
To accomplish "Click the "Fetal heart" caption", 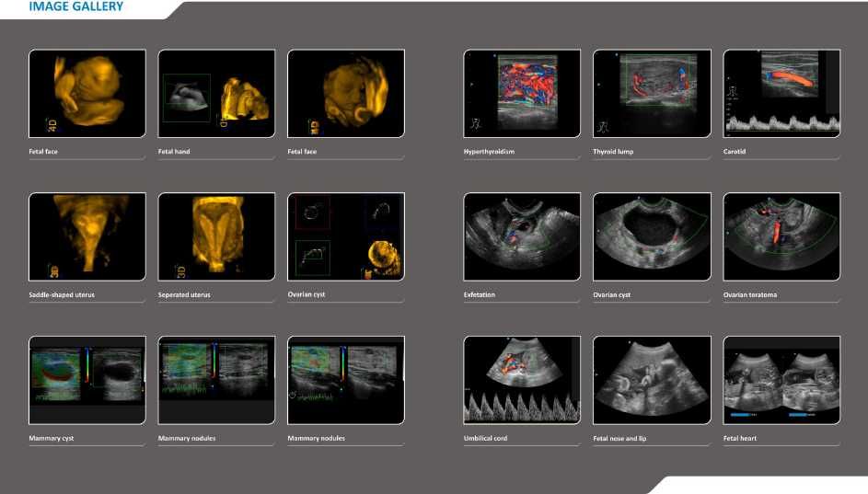I will [x=739, y=438].
